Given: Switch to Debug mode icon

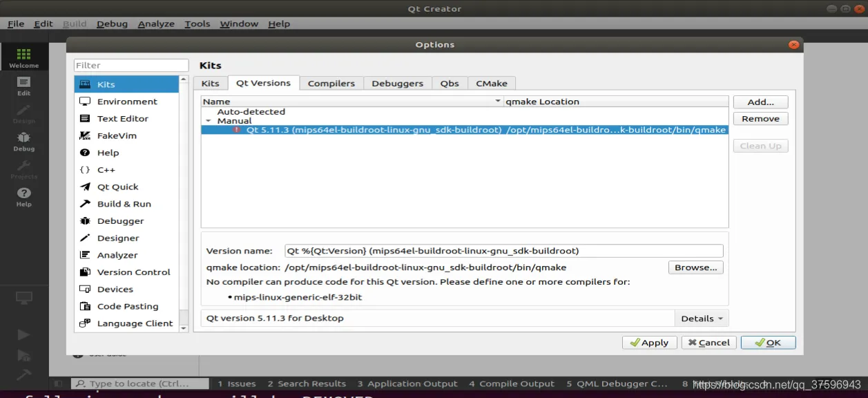Looking at the screenshot, I should point(24,142).
